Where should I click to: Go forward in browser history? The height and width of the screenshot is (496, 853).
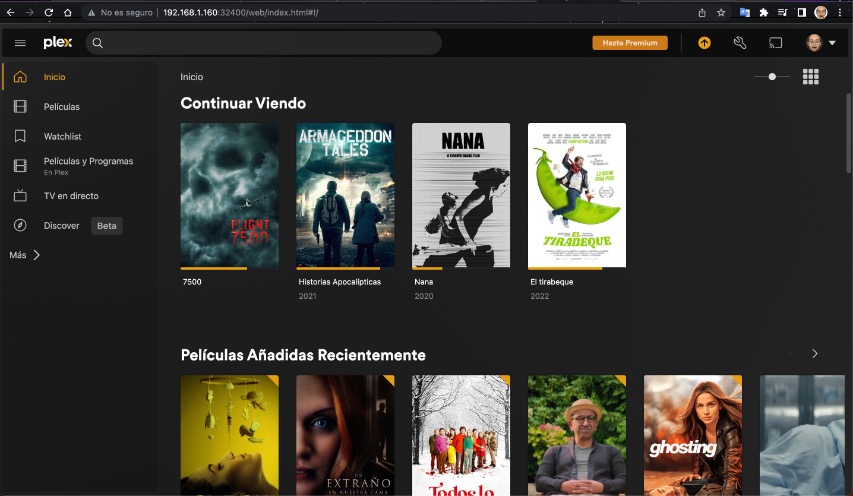29,12
